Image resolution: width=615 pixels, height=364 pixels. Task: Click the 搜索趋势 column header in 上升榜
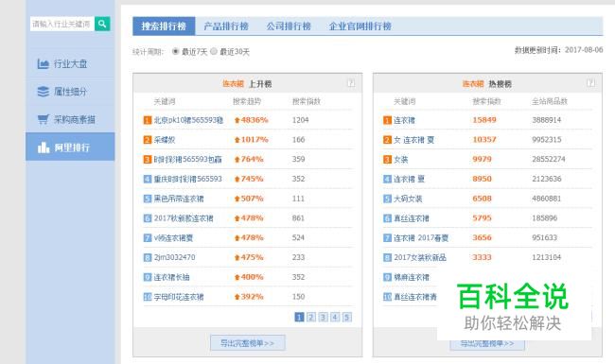[247, 101]
